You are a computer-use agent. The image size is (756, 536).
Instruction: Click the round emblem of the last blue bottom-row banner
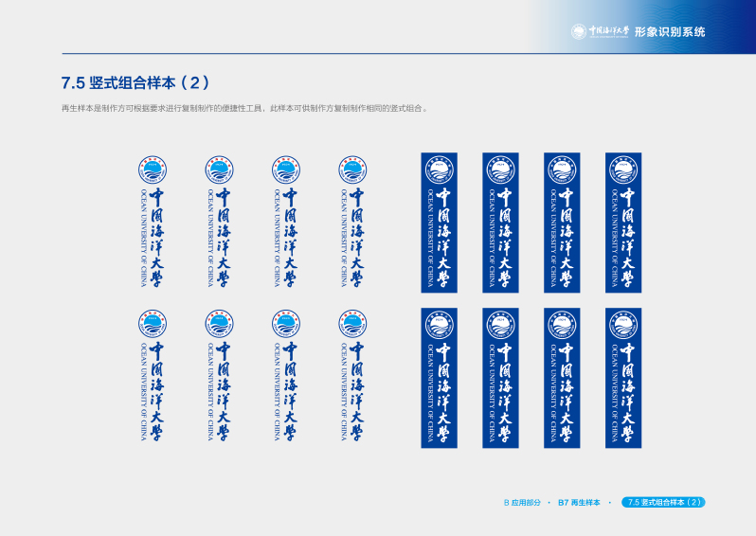tap(623, 324)
